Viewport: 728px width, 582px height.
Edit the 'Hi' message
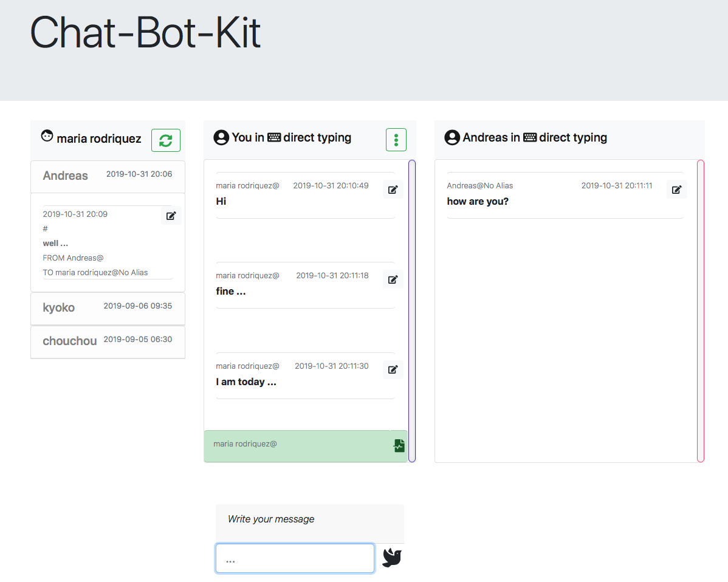coord(393,190)
